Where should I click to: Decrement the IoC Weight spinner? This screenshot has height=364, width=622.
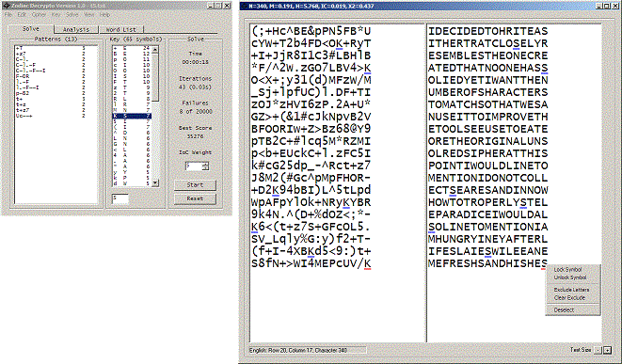pyautogui.click(x=205, y=168)
